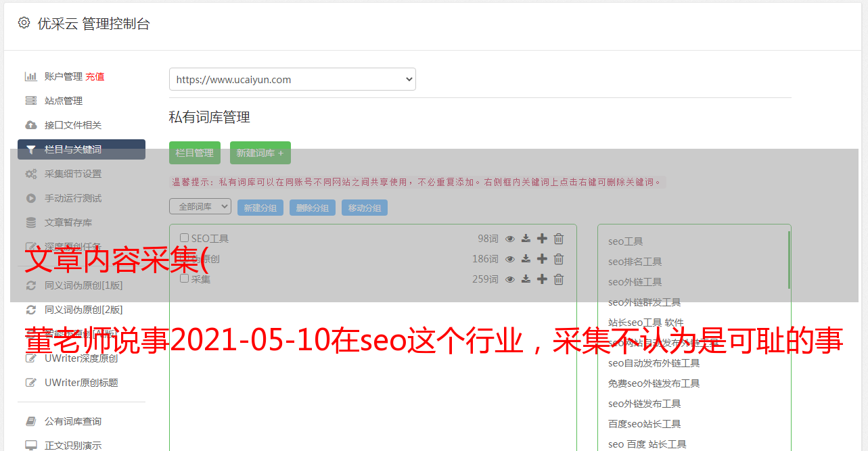Select keyword 'seo外链发布工具' in the list
Screen dimensions: 868x451
pos(645,404)
